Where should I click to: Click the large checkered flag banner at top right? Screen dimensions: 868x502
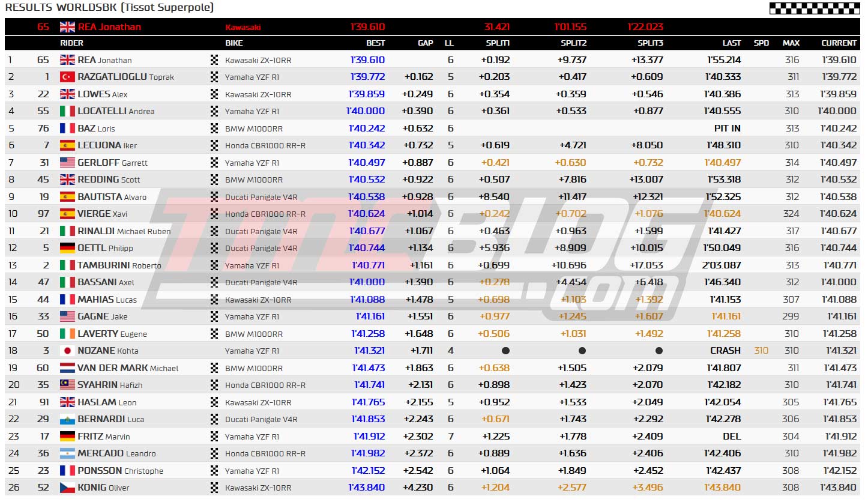(815, 8)
